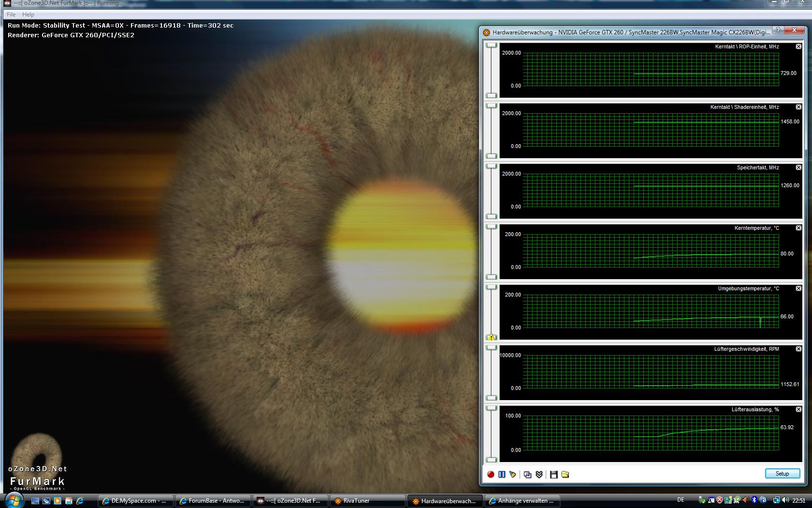Click upper limit handle of Speichertakt graph
Screen dimensions: 812x508
(x=492, y=166)
